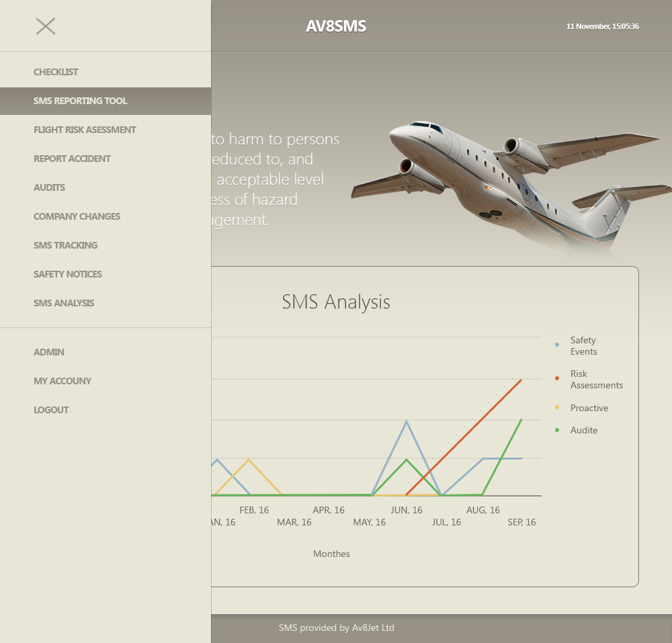
Task: Open MY ACCOUNY settings
Action: 62,381
